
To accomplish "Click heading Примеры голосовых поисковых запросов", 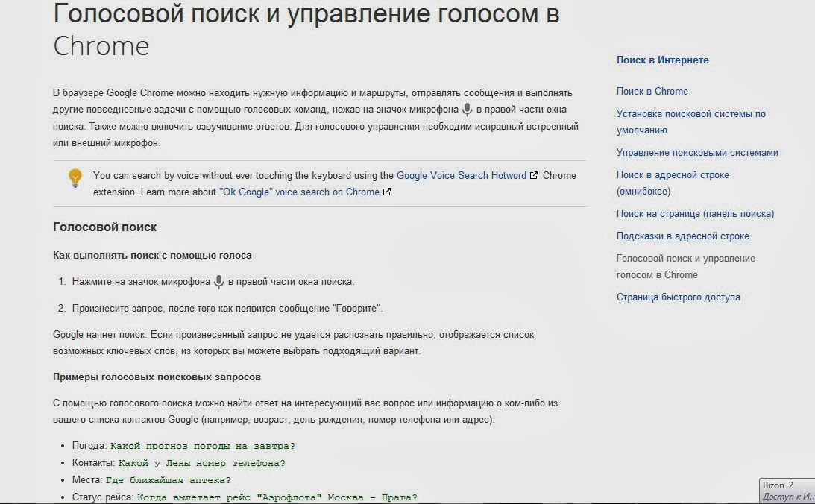I will [157, 377].
